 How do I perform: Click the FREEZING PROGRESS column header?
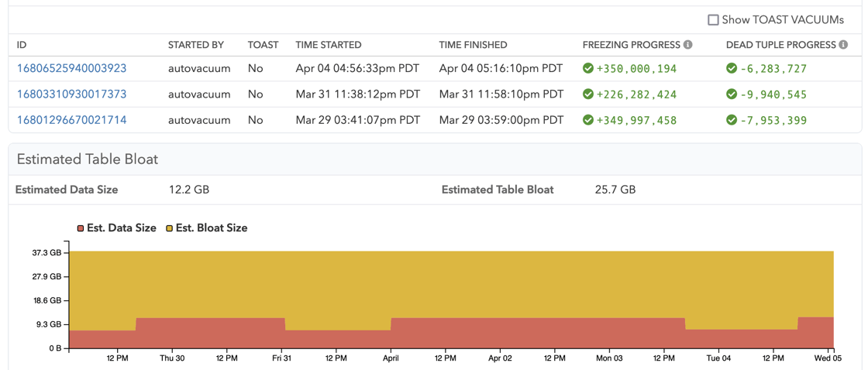pyautogui.click(x=632, y=45)
